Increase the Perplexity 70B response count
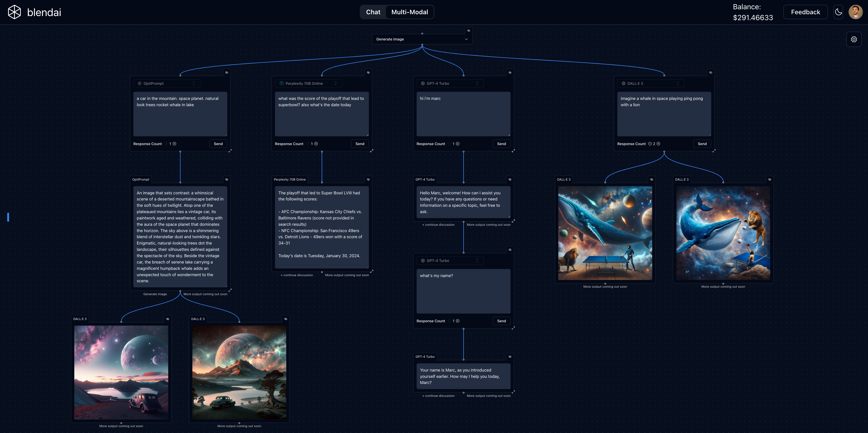The width and height of the screenshot is (868, 433). [x=316, y=144]
